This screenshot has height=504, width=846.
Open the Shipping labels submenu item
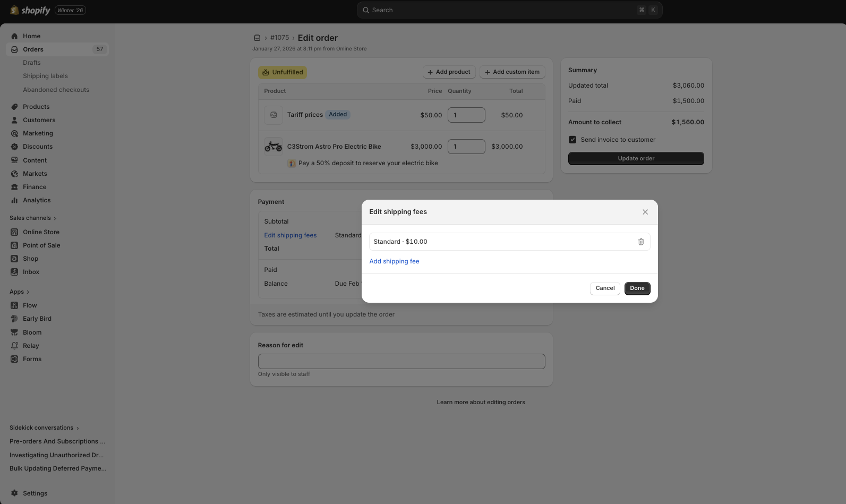(45, 76)
